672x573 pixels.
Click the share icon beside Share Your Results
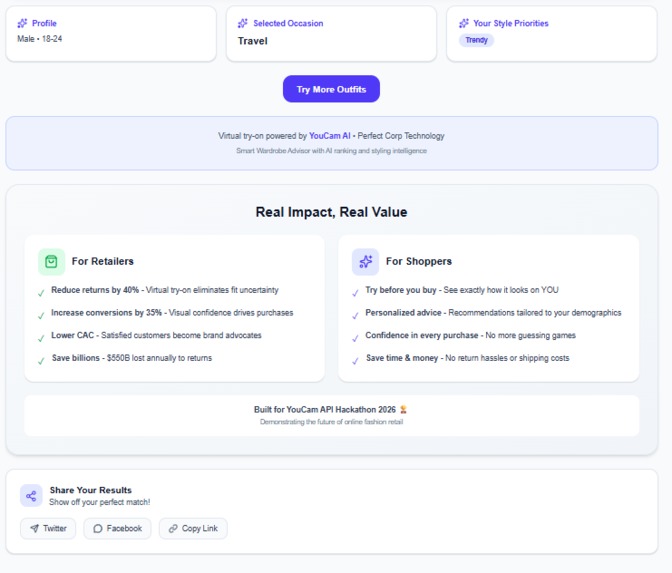pos(31,496)
